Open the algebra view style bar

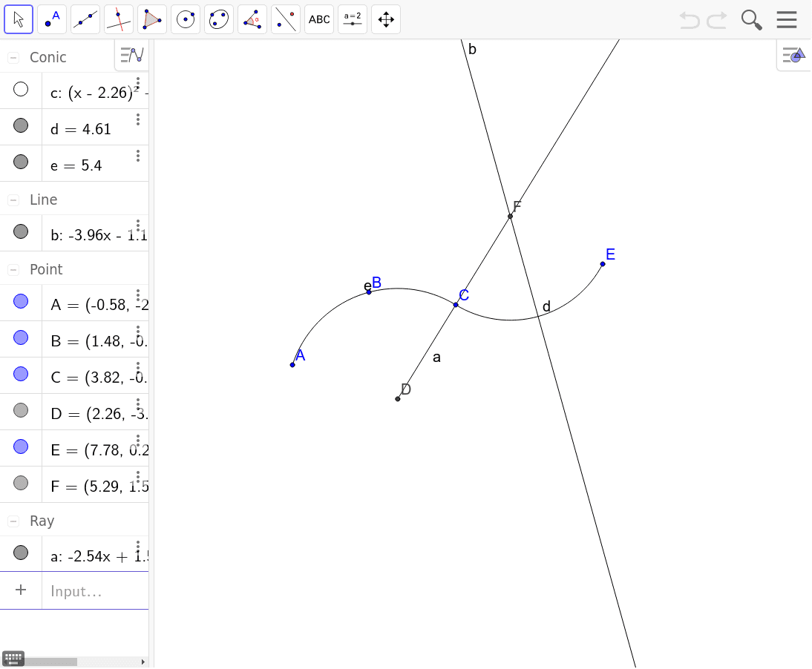[131, 55]
